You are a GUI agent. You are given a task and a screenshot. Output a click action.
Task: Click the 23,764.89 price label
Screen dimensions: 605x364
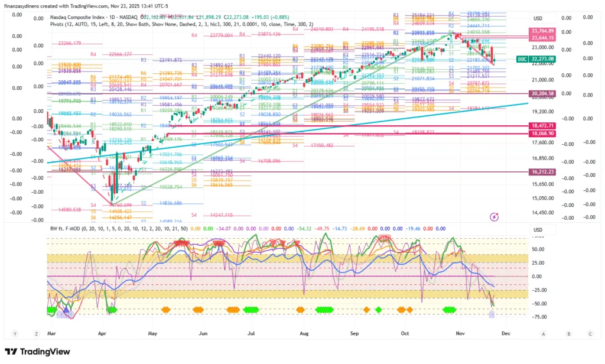point(543,31)
